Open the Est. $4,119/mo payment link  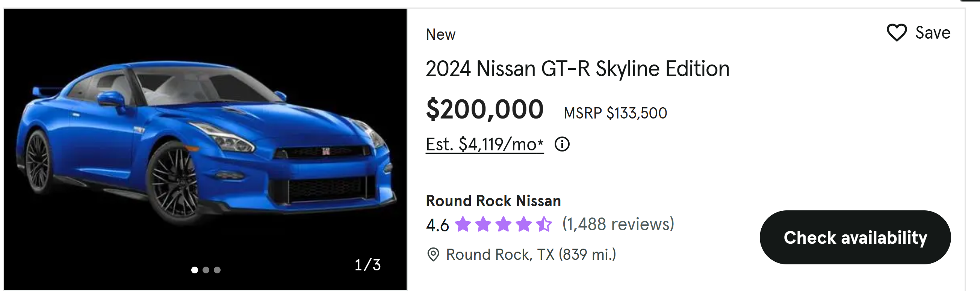tap(484, 144)
